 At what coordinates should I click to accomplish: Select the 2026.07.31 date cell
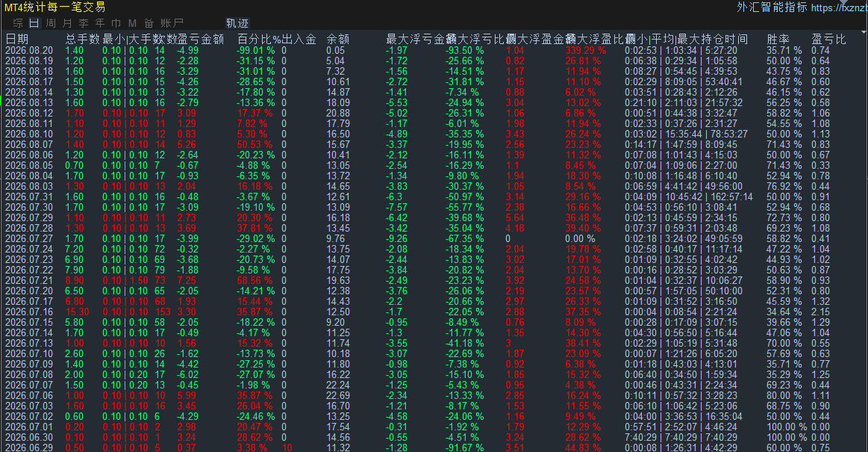(29, 196)
